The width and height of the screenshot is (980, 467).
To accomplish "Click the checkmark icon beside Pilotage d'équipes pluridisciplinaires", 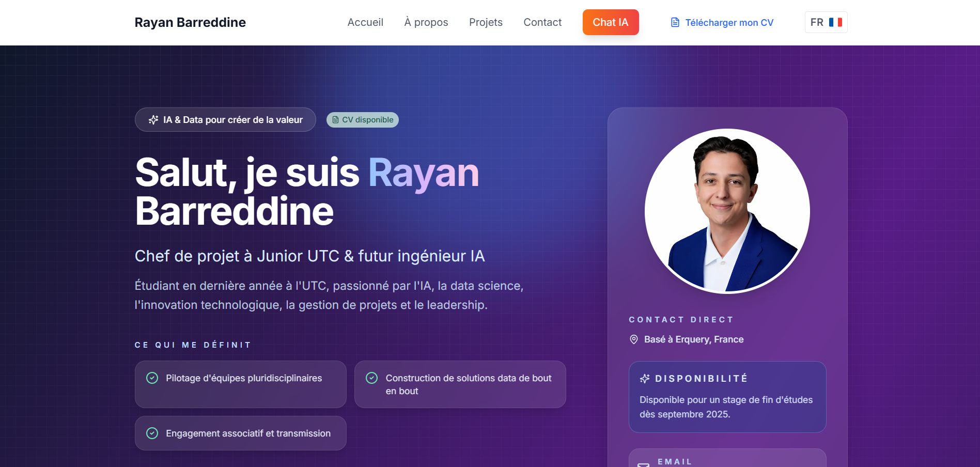I will click(151, 378).
